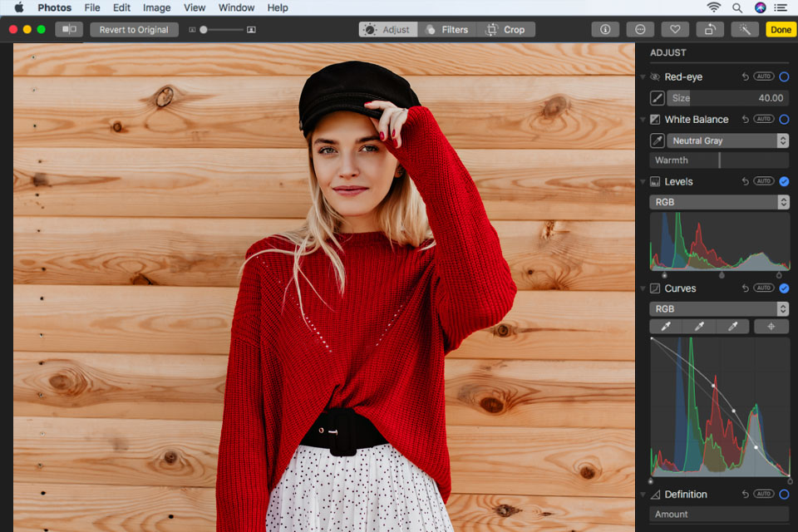Viewport: 798px width, 532px height.
Task: Click the Wi-Fi status icon
Action: tap(713, 7)
